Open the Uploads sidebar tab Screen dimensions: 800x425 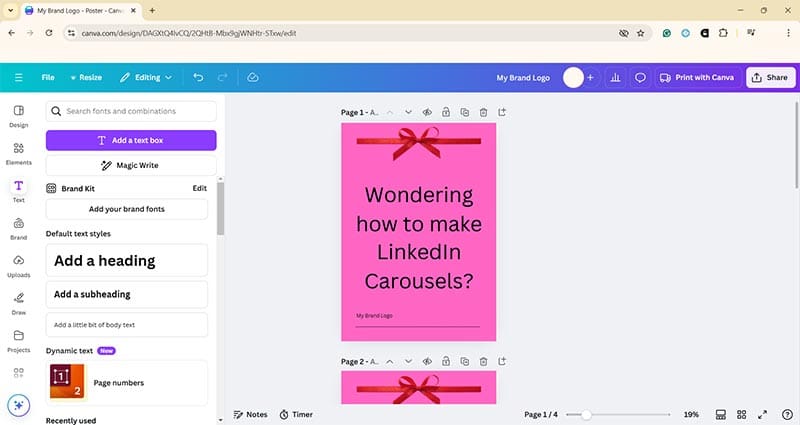(x=18, y=266)
